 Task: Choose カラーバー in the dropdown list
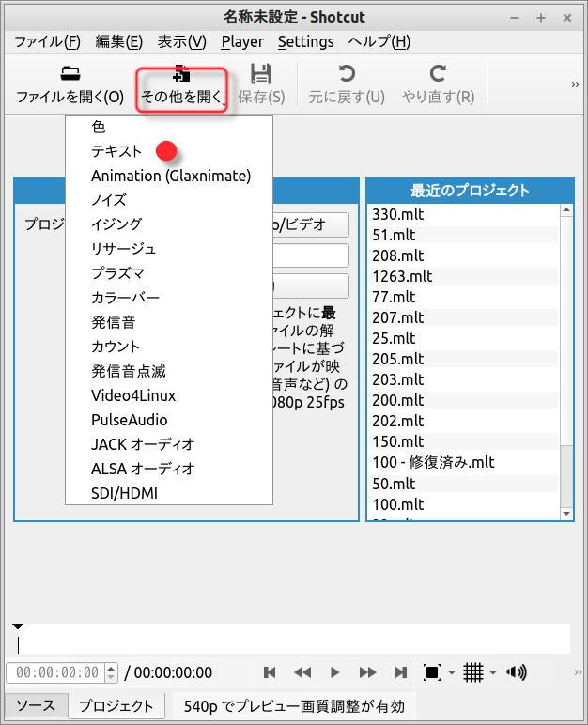pos(125,298)
